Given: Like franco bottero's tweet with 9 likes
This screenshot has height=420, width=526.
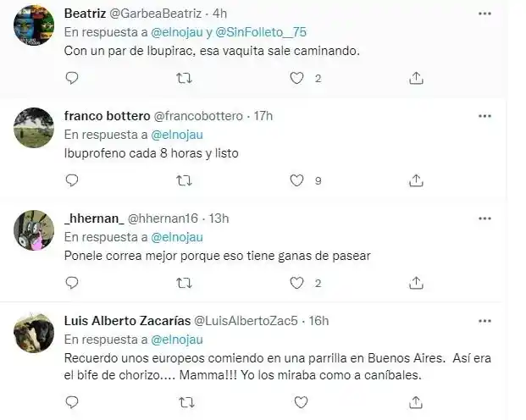Looking at the screenshot, I should [x=296, y=180].
